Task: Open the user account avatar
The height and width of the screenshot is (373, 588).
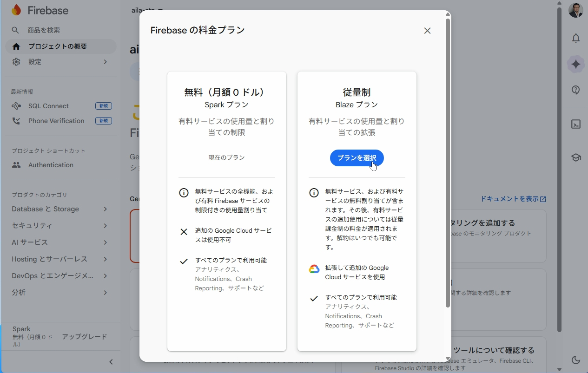Action: pyautogui.click(x=576, y=10)
